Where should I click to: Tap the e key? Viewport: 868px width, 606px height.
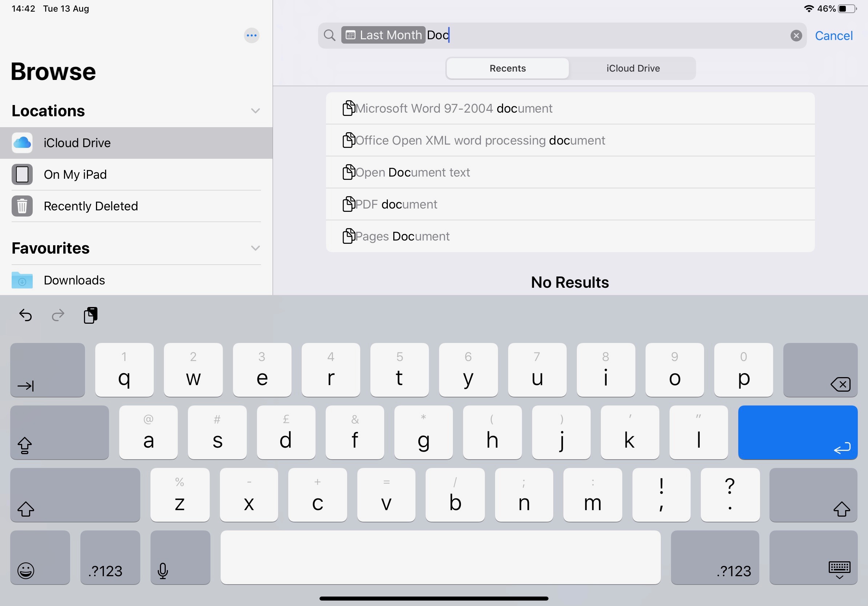(262, 370)
